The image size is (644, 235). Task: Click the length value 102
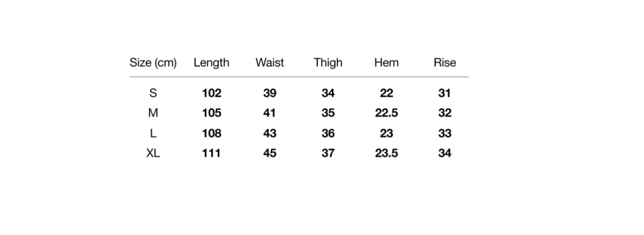(211, 93)
